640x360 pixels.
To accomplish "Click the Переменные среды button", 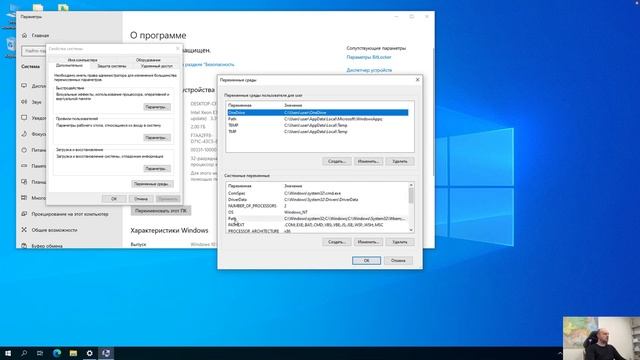I will [152, 184].
